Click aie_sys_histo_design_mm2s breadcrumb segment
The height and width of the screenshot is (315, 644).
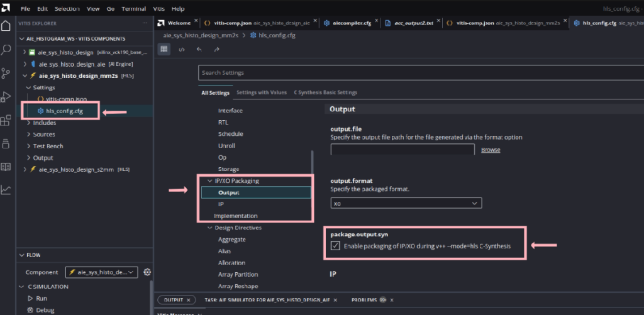(x=201, y=35)
